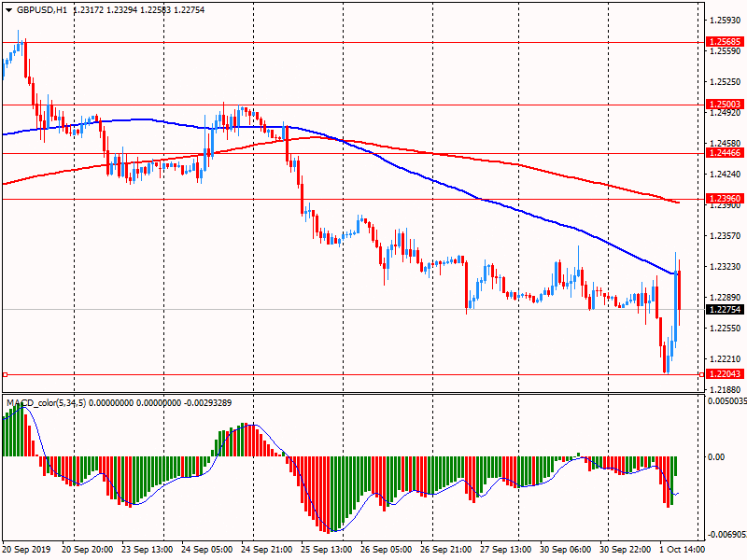Click the right handle of the 1.22043 line
Screen dimensions: 747x560
[701, 375]
